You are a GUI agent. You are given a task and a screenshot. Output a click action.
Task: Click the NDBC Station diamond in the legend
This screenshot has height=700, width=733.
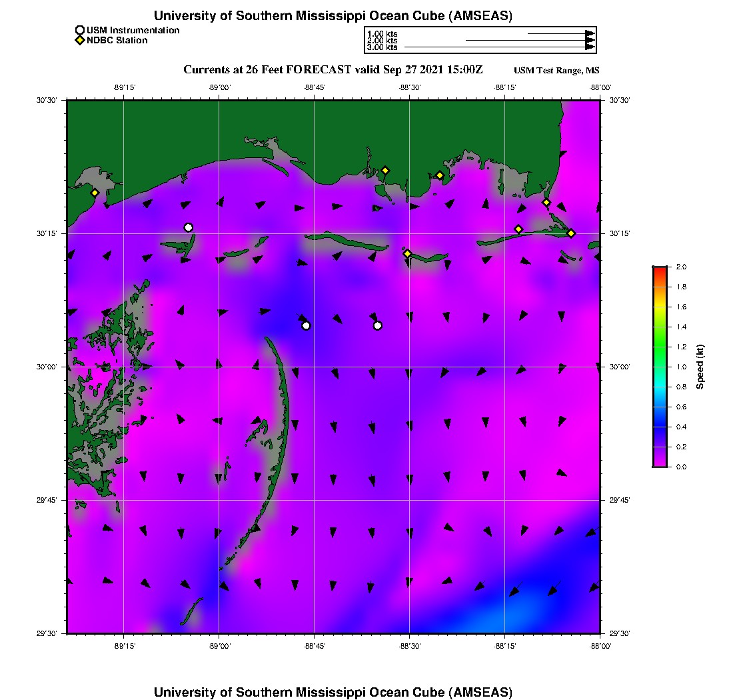tap(80, 41)
